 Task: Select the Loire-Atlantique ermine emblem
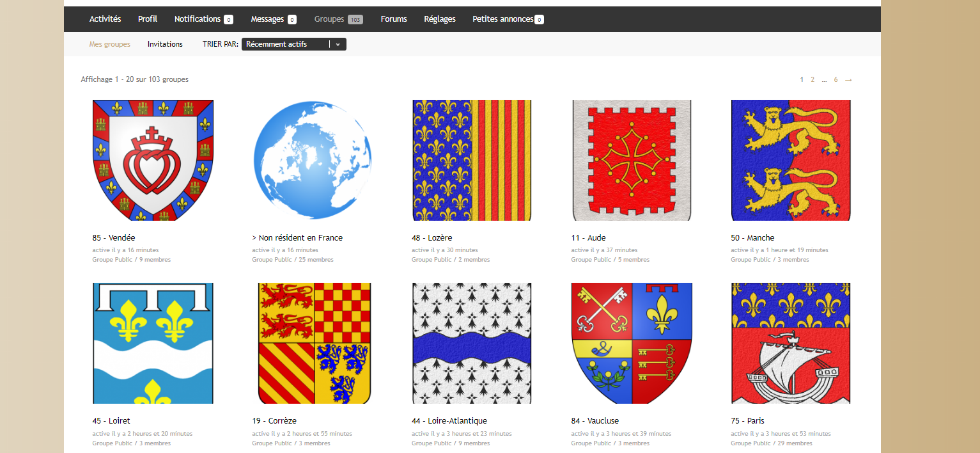pyautogui.click(x=472, y=343)
